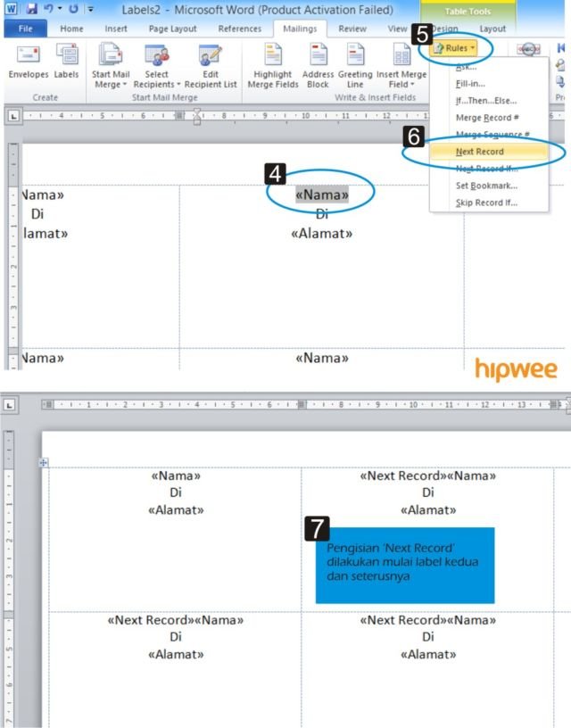571x728 pixels.
Task: Click the Word application icon in title bar
Action: pyautogui.click(x=11, y=8)
